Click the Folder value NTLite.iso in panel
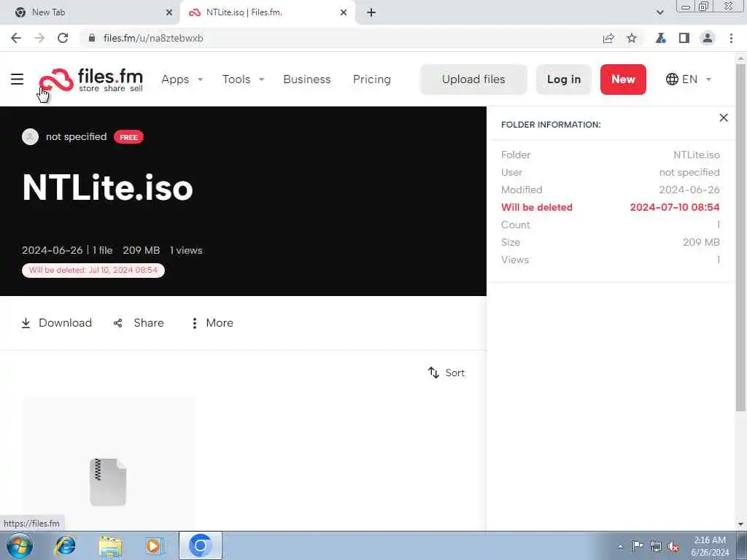The height and width of the screenshot is (560, 747). click(x=697, y=155)
